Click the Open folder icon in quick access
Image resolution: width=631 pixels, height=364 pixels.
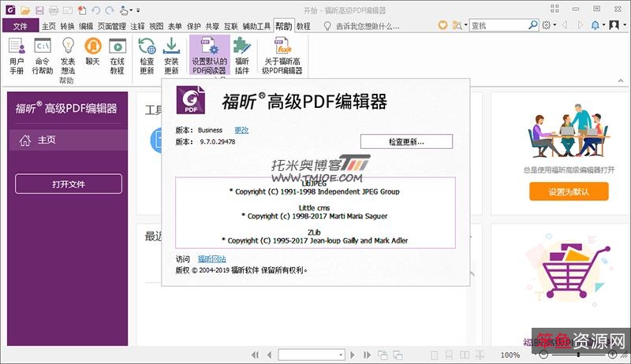click(25, 10)
